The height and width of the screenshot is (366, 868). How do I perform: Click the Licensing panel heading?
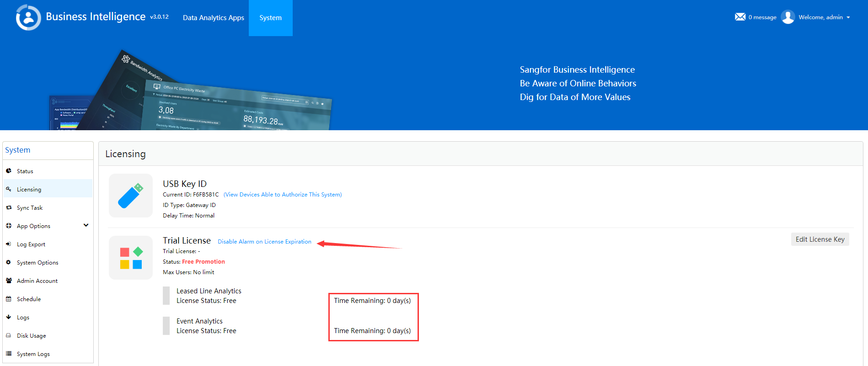tap(125, 154)
